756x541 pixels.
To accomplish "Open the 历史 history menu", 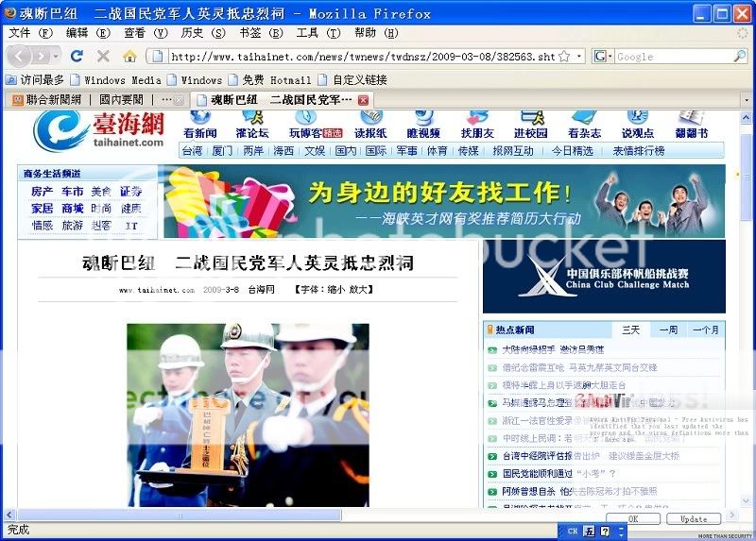I will click(x=198, y=32).
